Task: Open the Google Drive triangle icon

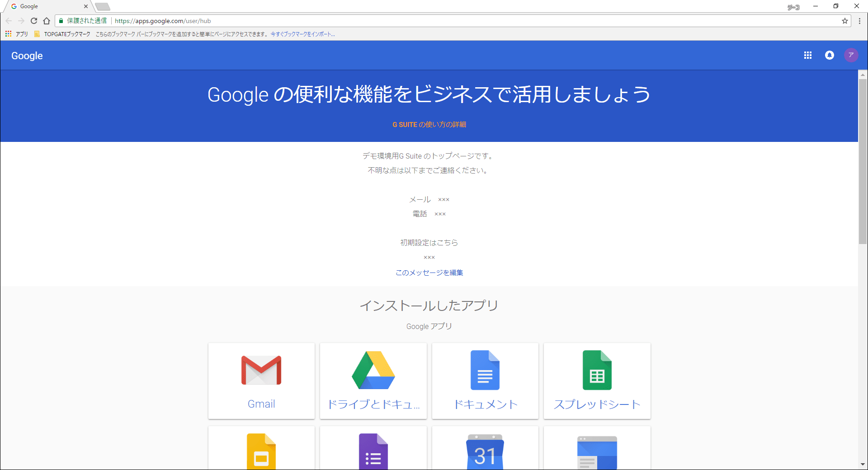Action: (x=373, y=370)
